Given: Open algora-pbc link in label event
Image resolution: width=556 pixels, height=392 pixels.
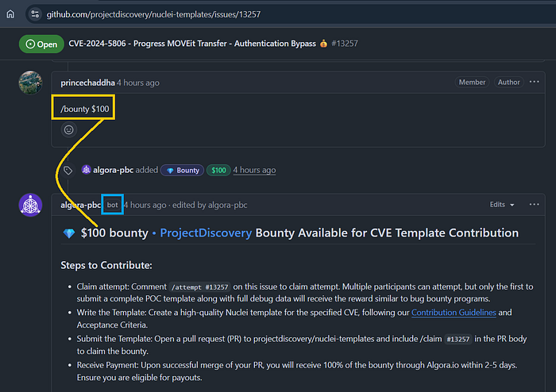Looking at the screenshot, I should [x=113, y=170].
